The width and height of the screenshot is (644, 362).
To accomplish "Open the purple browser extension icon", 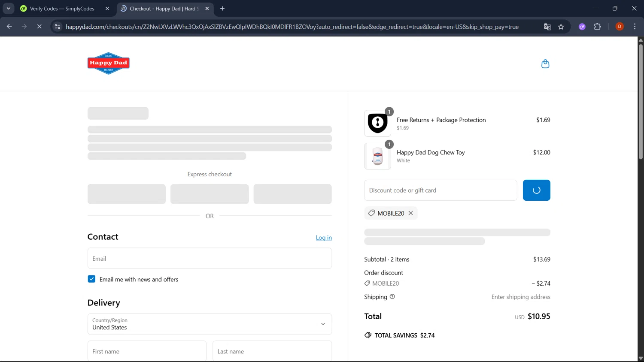I will [x=582, y=27].
